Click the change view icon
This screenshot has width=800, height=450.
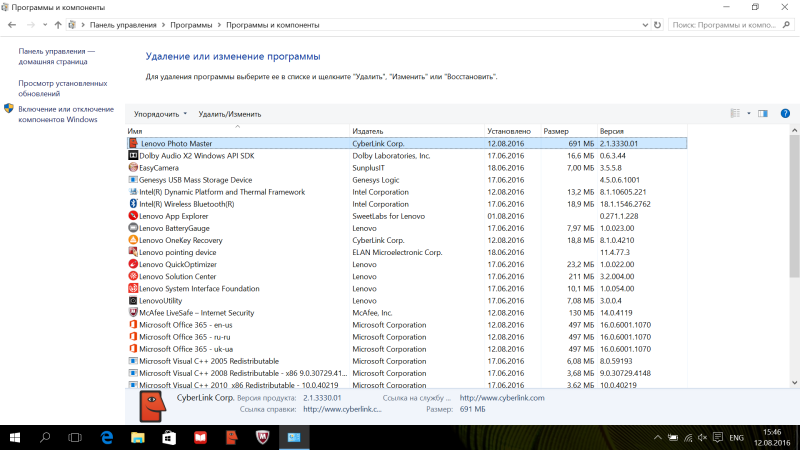point(735,114)
